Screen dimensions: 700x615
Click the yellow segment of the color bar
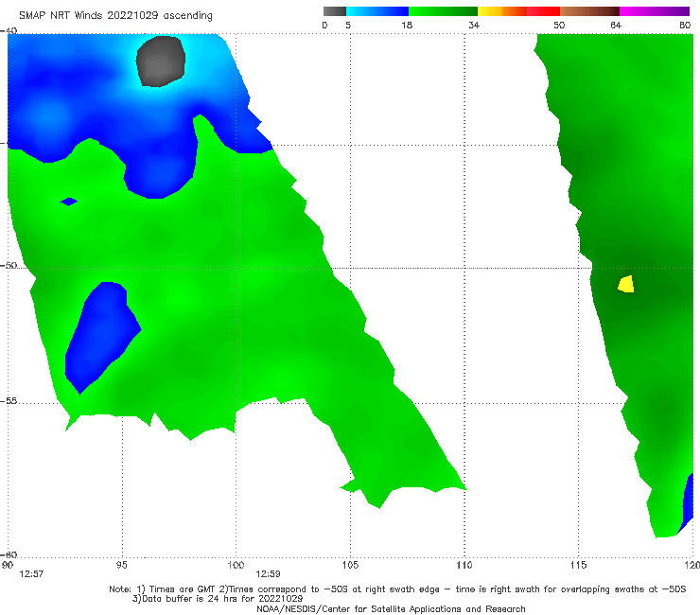(x=490, y=11)
